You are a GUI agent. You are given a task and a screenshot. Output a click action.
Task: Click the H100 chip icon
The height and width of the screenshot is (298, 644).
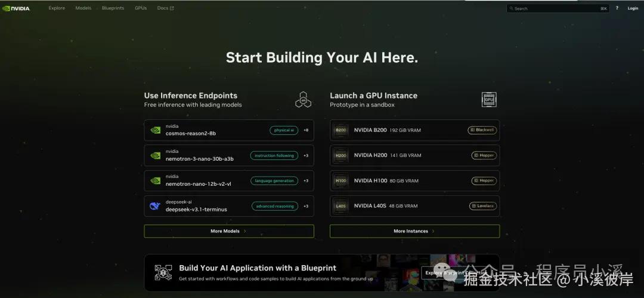[x=341, y=181]
